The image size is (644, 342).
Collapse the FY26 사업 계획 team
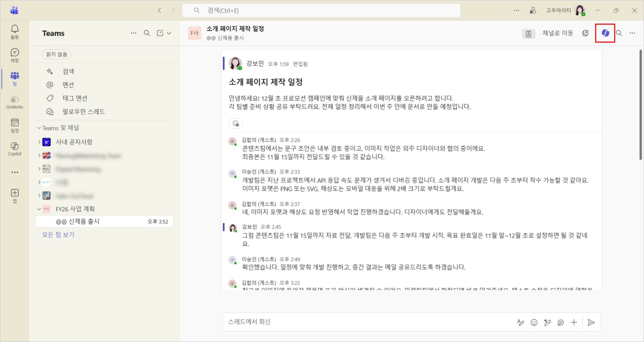(x=39, y=209)
